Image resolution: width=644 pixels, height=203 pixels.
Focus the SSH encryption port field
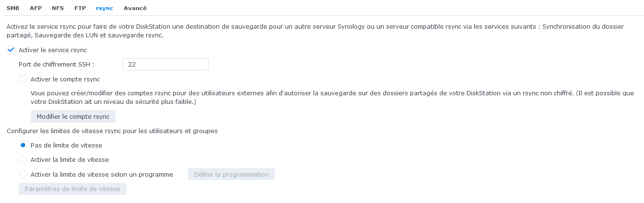tap(165, 65)
